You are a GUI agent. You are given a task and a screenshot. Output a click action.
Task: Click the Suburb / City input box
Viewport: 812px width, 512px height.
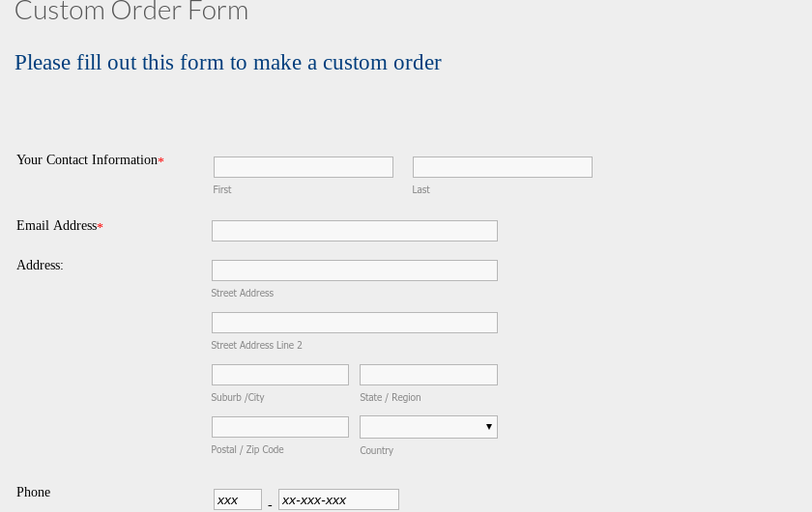279,375
